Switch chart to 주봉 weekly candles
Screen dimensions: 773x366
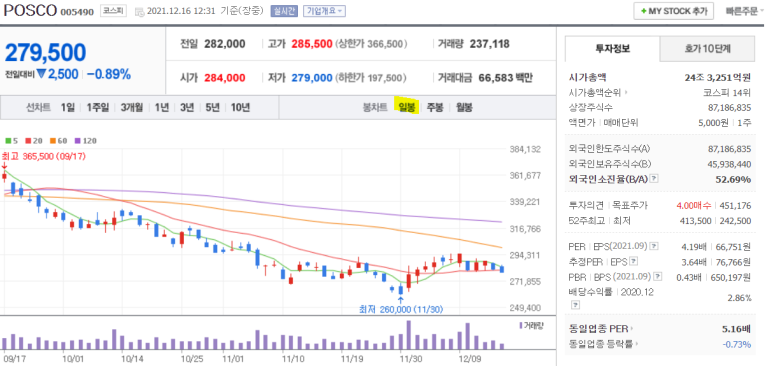435,107
